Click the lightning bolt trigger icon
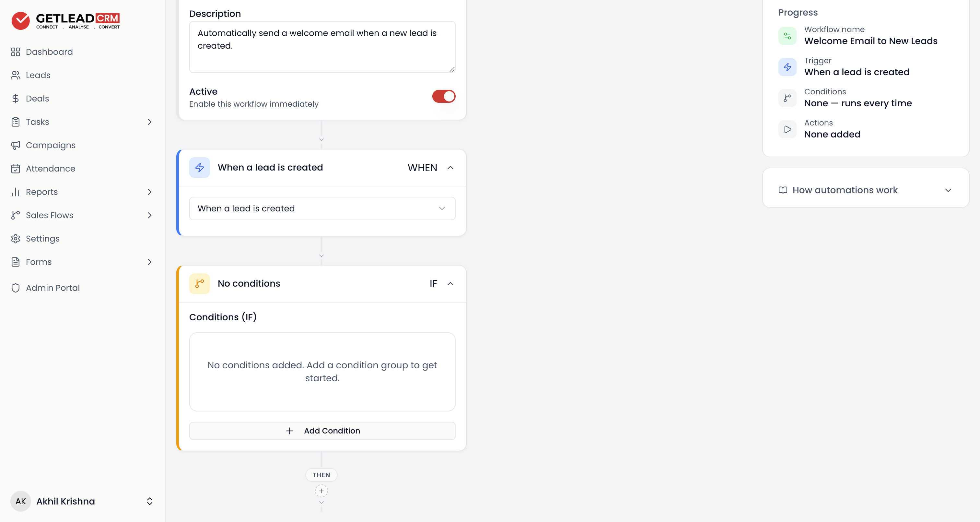 (x=199, y=168)
